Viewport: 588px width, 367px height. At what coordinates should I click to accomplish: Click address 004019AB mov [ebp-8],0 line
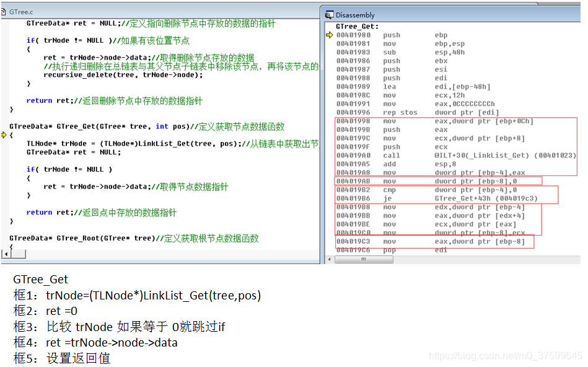(x=426, y=181)
